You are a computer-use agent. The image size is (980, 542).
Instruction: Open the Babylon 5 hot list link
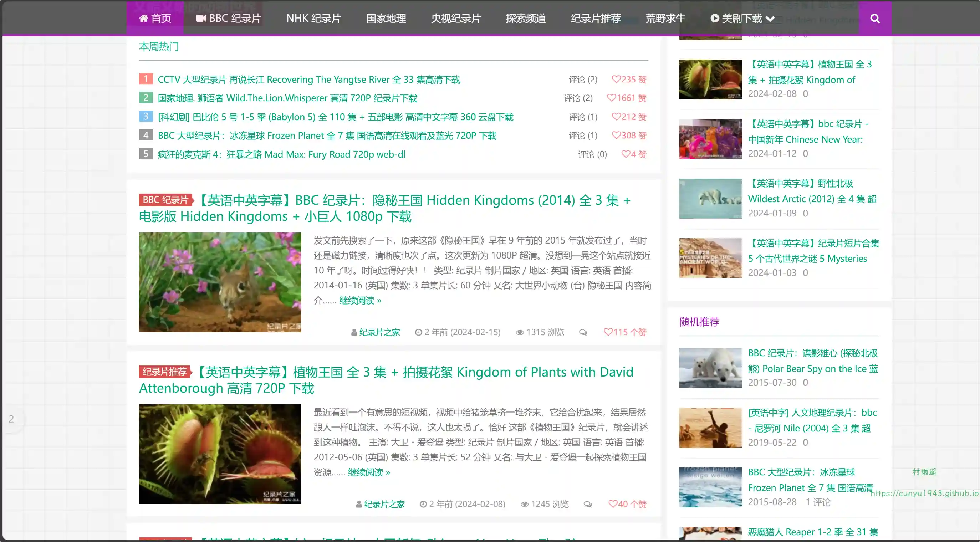click(335, 117)
